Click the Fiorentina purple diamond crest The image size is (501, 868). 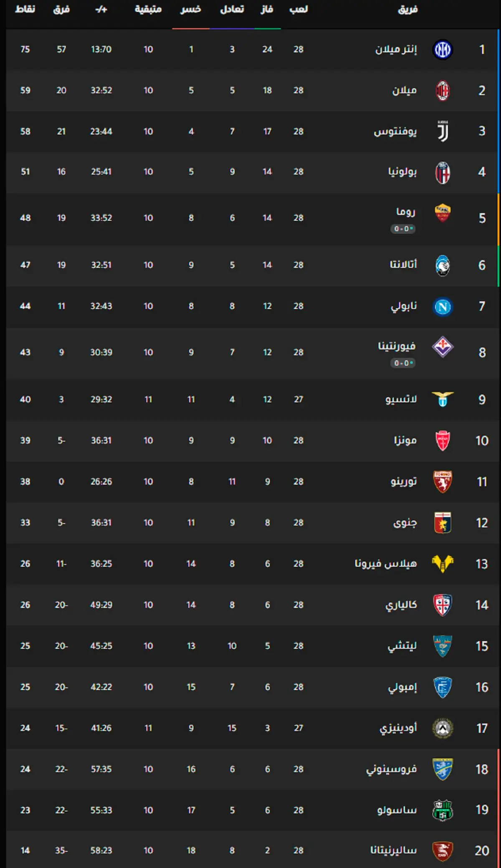pyautogui.click(x=443, y=347)
